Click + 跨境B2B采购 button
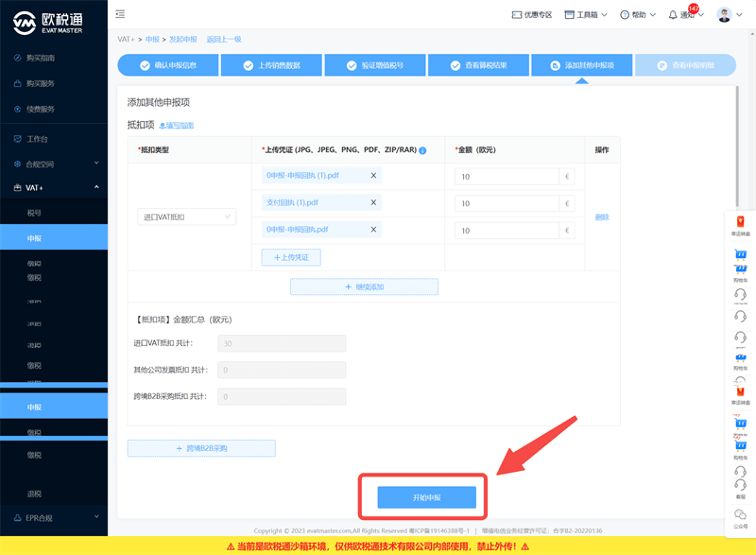The height and width of the screenshot is (555, 756). point(201,448)
